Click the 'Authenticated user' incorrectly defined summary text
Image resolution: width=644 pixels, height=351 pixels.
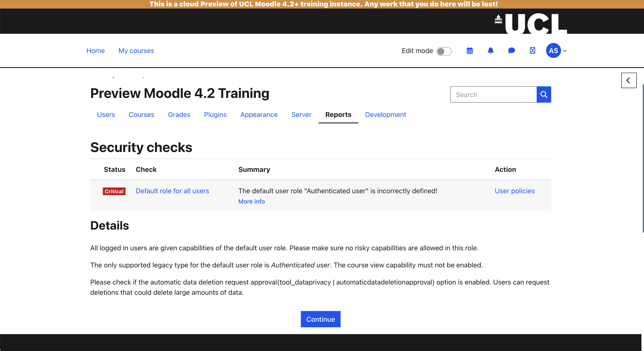coord(338,191)
